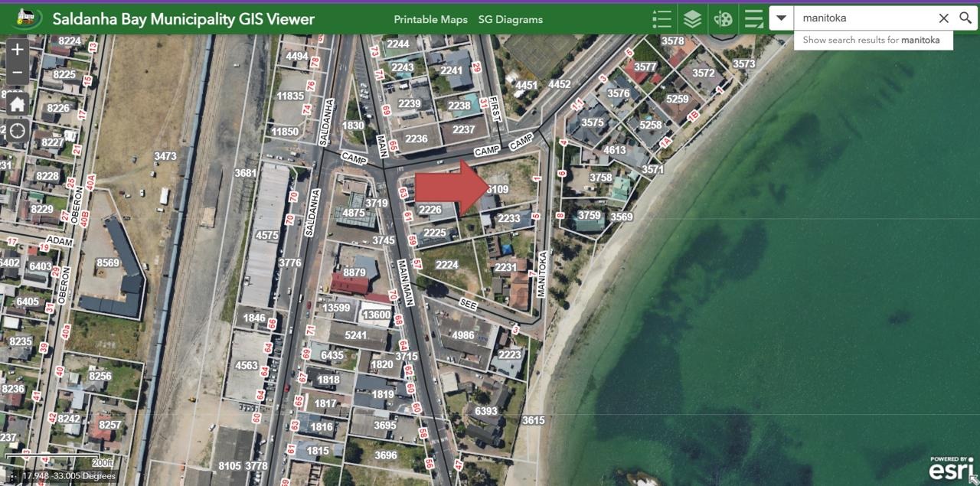Select parcel label 4451
This screenshot has height=486, width=980.
pyautogui.click(x=526, y=85)
